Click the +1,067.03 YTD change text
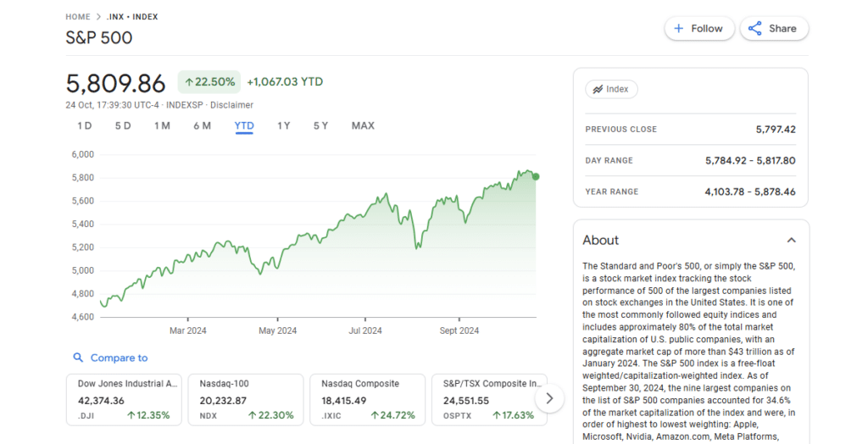 point(285,82)
